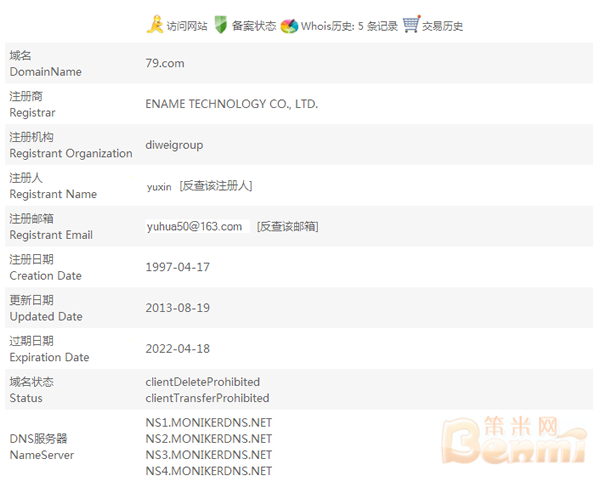
Task: Select the creation date 1997-04-17
Action: click(x=178, y=267)
